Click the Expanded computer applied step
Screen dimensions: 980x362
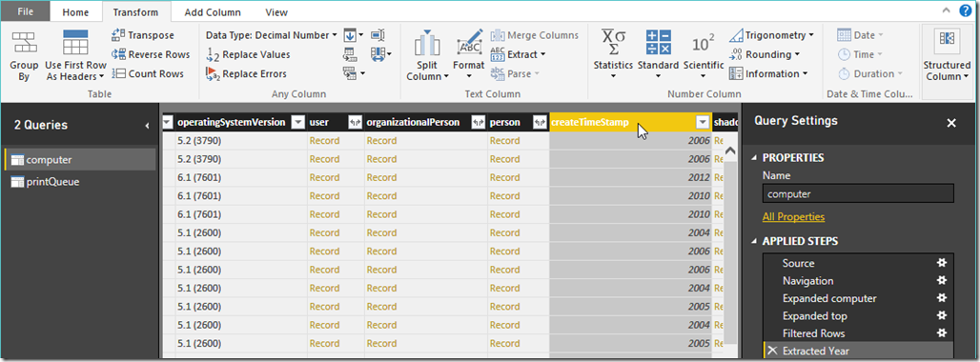pyautogui.click(x=859, y=298)
